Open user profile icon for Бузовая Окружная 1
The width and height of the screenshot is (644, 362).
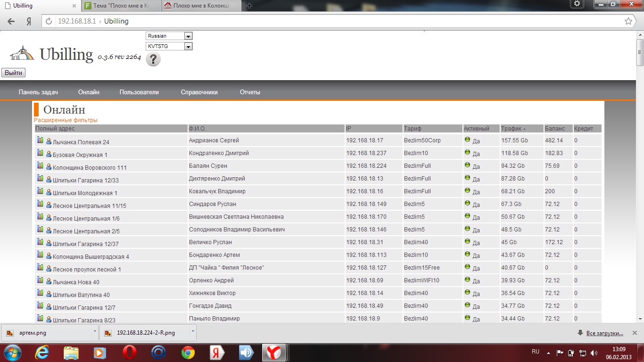[x=49, y=154]
